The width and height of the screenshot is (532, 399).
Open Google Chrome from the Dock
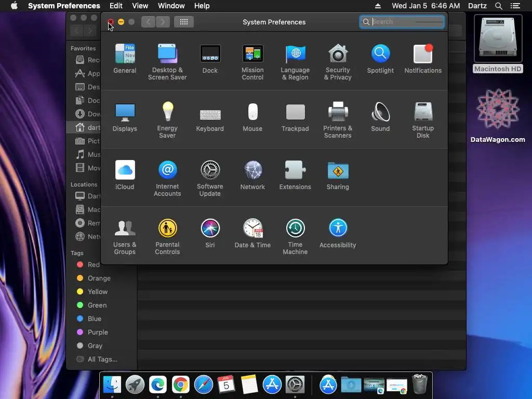[180, 385]
